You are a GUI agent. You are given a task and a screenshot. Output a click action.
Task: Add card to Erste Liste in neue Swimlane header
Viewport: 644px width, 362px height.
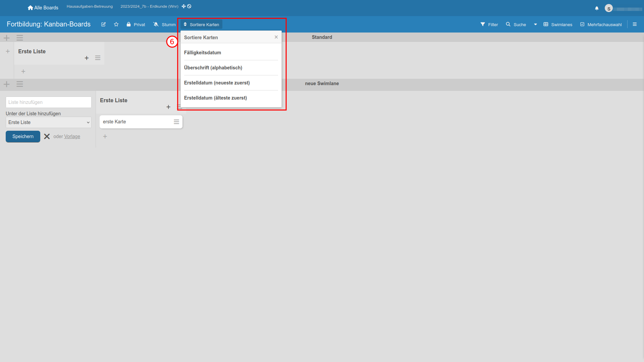168,107
